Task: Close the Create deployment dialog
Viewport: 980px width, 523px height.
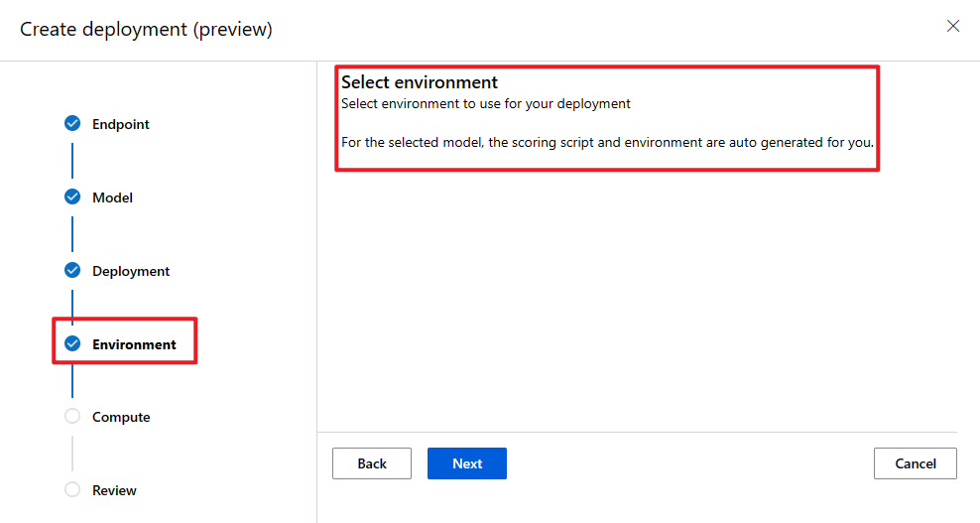Action: 953,27
